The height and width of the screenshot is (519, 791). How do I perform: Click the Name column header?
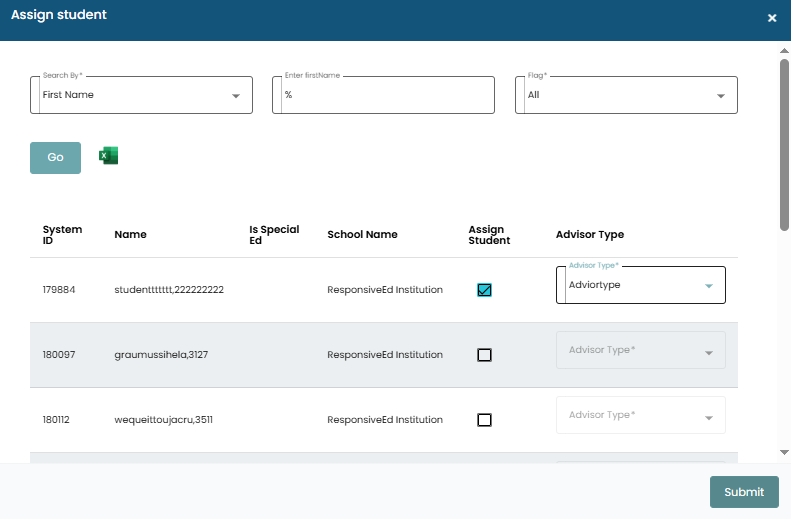(x=130, y=234)
